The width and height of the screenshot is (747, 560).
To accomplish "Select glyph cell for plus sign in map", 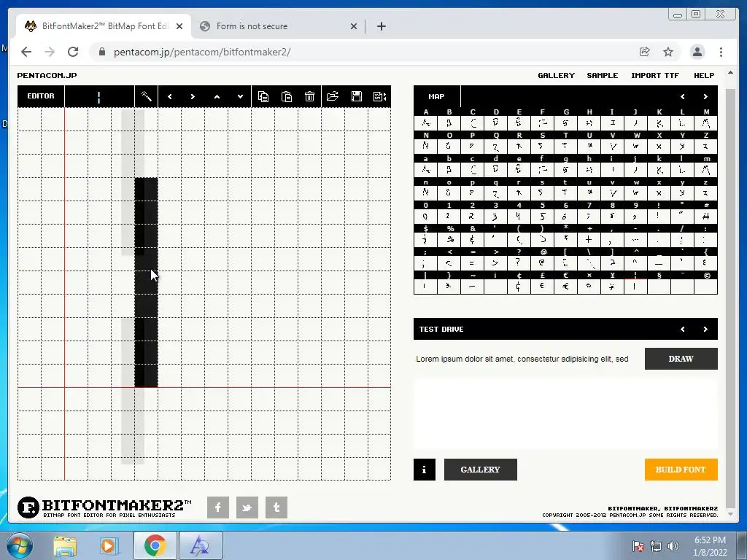I will (x=589, y=240).
